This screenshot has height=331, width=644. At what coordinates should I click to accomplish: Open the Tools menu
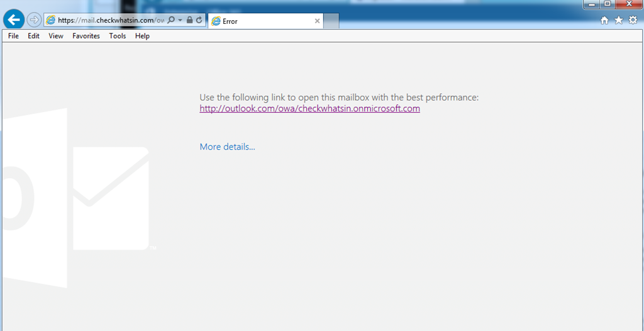click(118, 36)
